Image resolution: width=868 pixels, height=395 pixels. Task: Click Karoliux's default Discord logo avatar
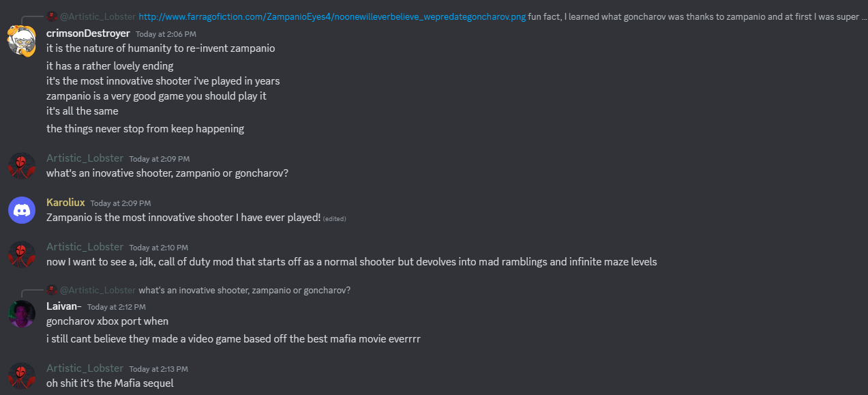(21, 209)
